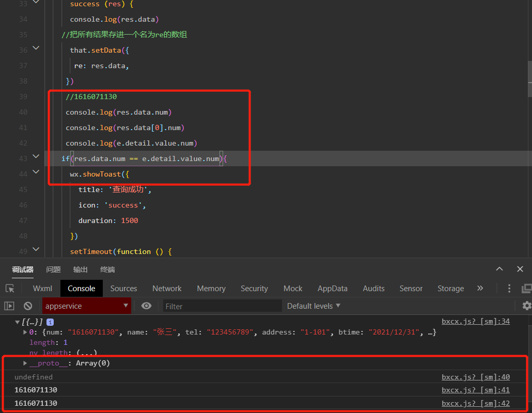Collapse the code fold at line 43
The height and width of the screenshot is (413, 532).
tap(36, 156)
